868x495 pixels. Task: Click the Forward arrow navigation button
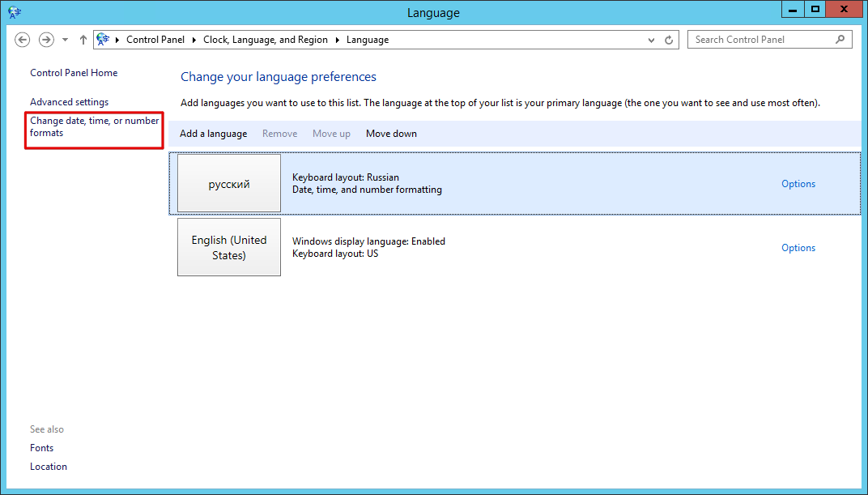pos(46,40)
